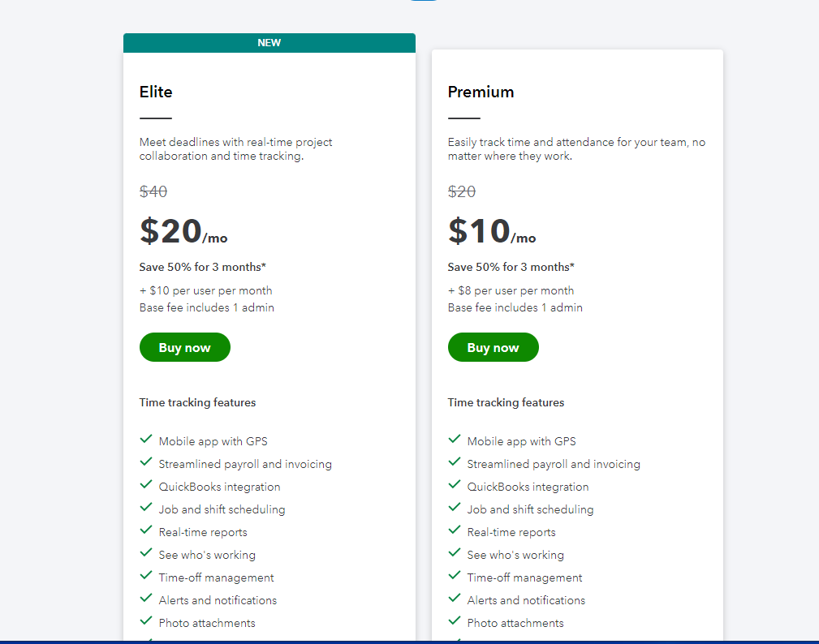Image resolution: width=819 pixels, height=644 pixels.
Task: Click the Premium $10/mo price
Action: 492,231
